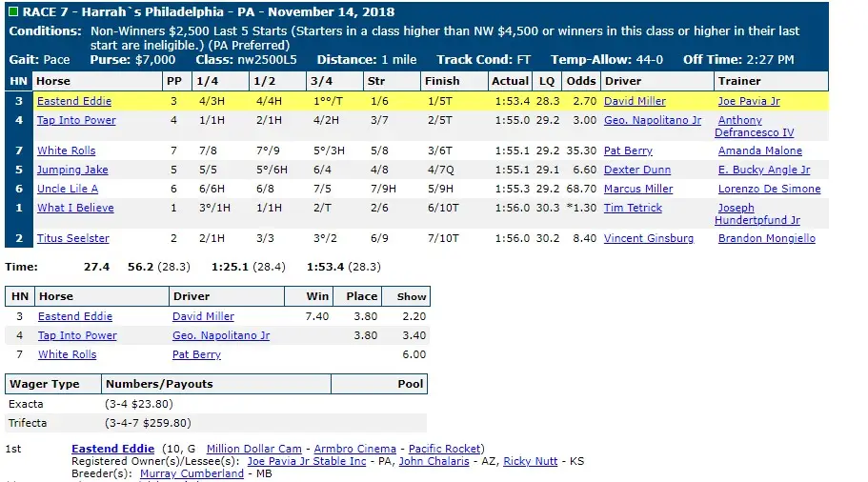Click the Titus Seelster link
The width and height of the screenshot is (868, 482).
point(73,238)
